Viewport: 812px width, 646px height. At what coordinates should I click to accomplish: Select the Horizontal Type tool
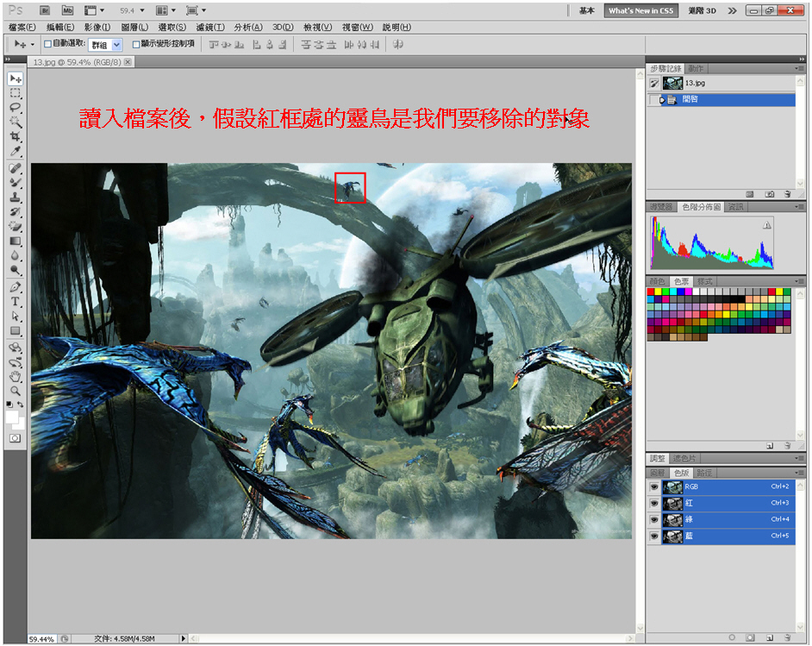point(15,302)
